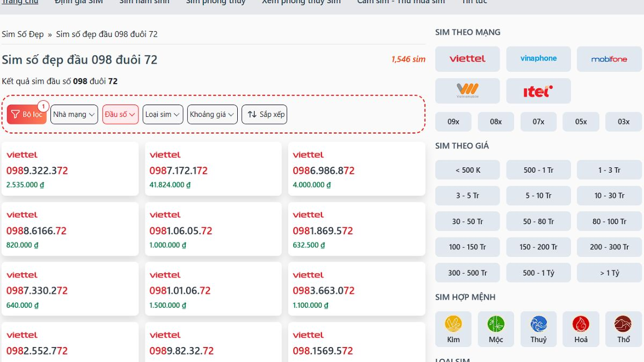644x362 pixels.
Task: Choose the Thuỷ element icon
Action: tap(538, 329)
